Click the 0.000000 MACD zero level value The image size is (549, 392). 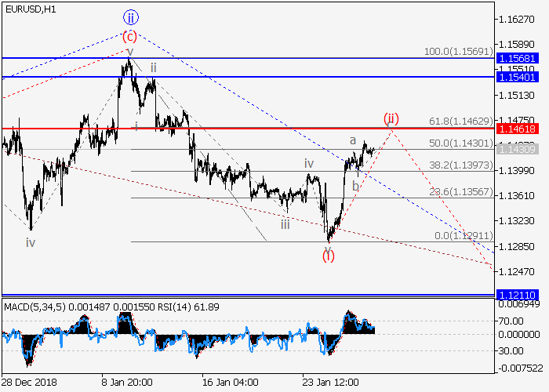coord(519,334)
